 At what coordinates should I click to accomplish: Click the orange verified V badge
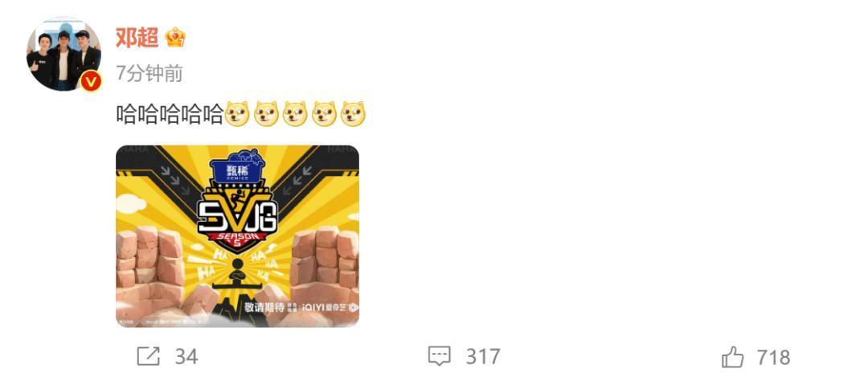[91, 82]
